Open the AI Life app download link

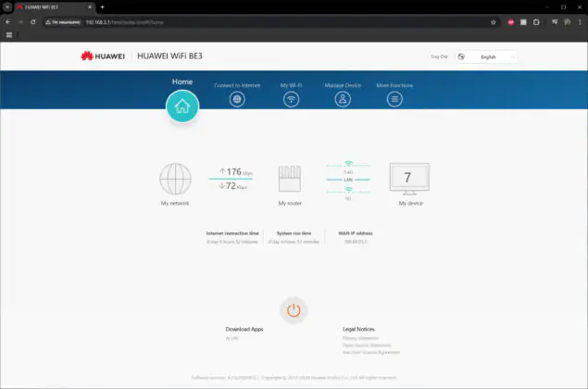[x=231, y=338]
